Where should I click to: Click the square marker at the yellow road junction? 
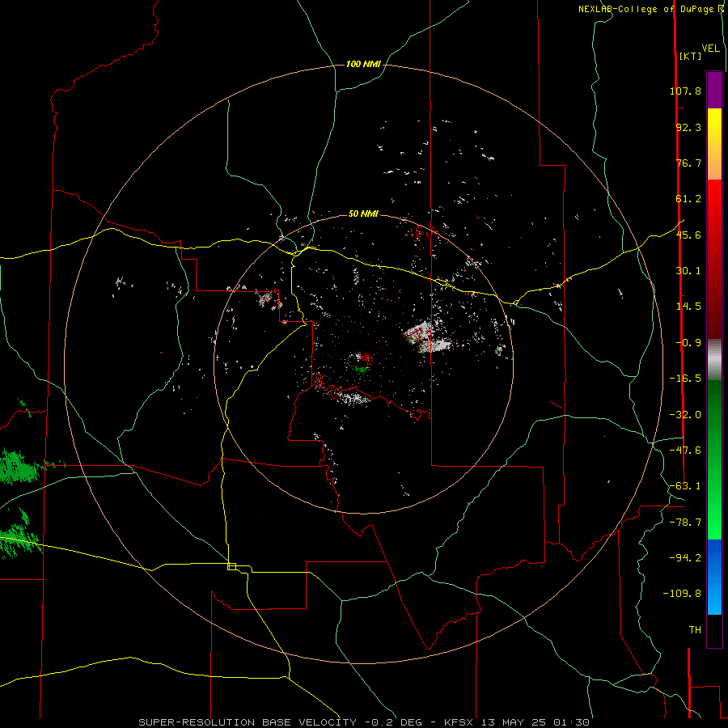[x=231, y=566]
